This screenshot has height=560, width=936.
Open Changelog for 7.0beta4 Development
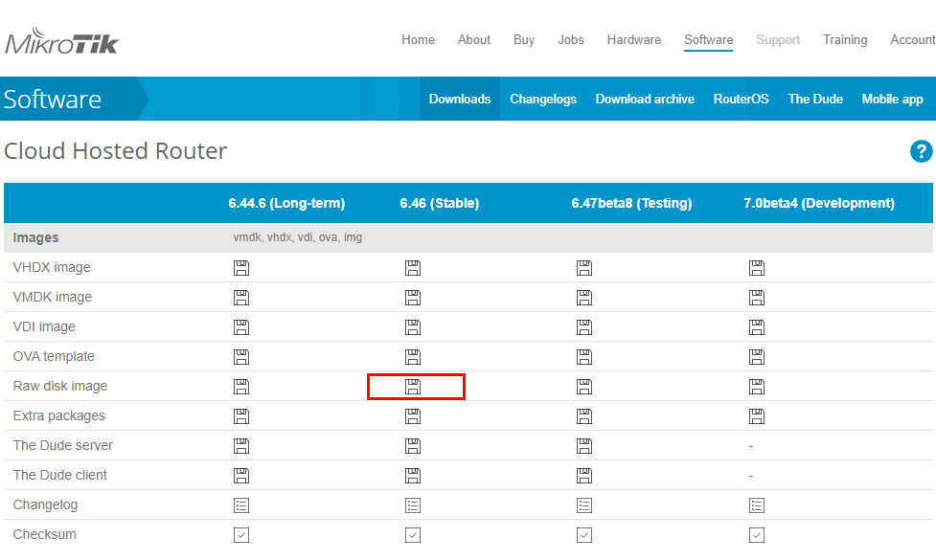[x=756, y=505]
